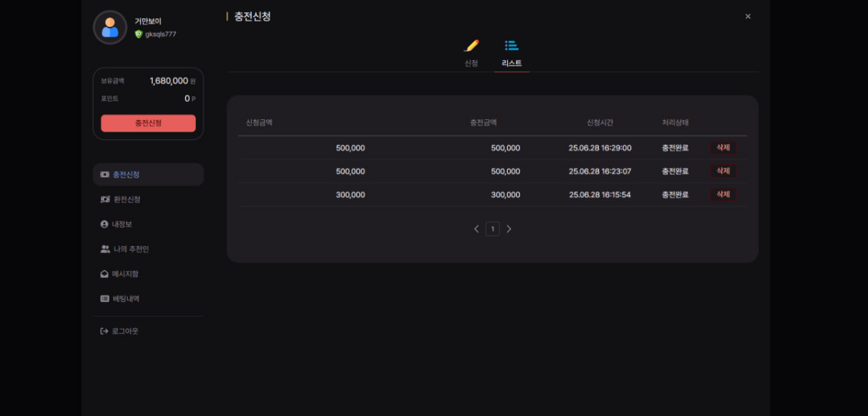
Task: Click the red 충전신청 button under balance
Action: (148, 123)
